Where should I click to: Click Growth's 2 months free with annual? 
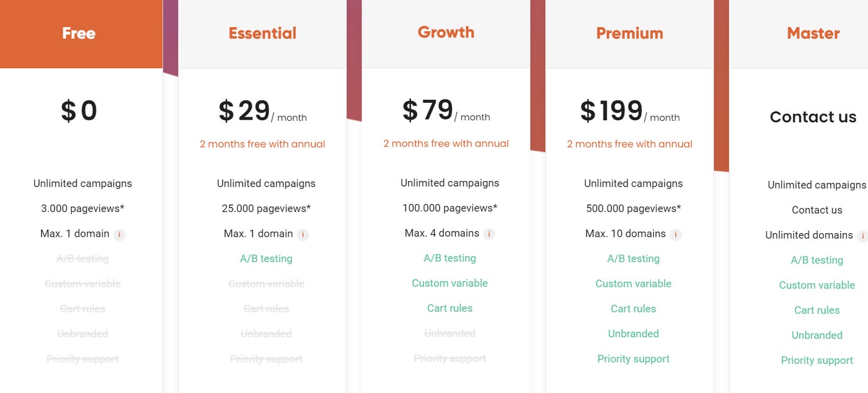click(x=446, y=143)
